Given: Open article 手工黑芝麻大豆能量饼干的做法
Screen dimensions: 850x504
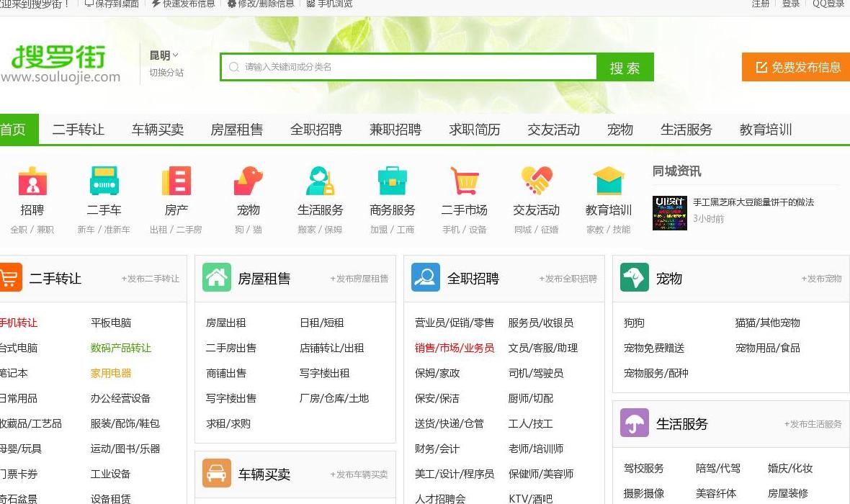Looking at the screenshot, I should (753, 202).
